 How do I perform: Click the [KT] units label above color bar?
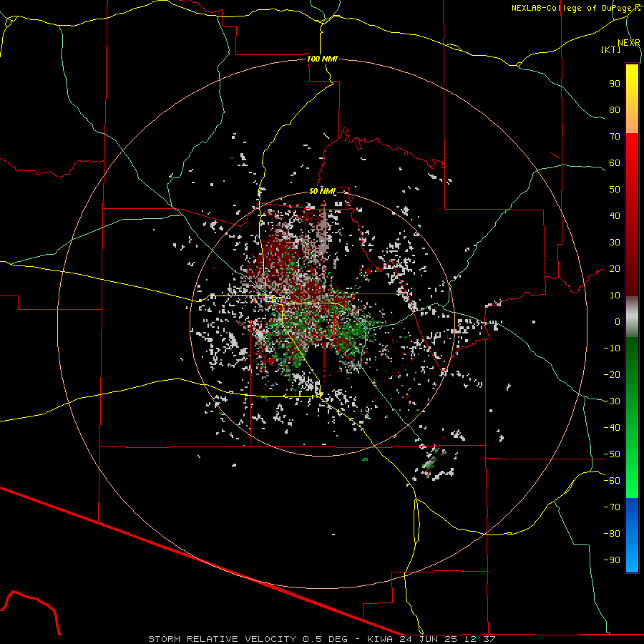[610, 49]
